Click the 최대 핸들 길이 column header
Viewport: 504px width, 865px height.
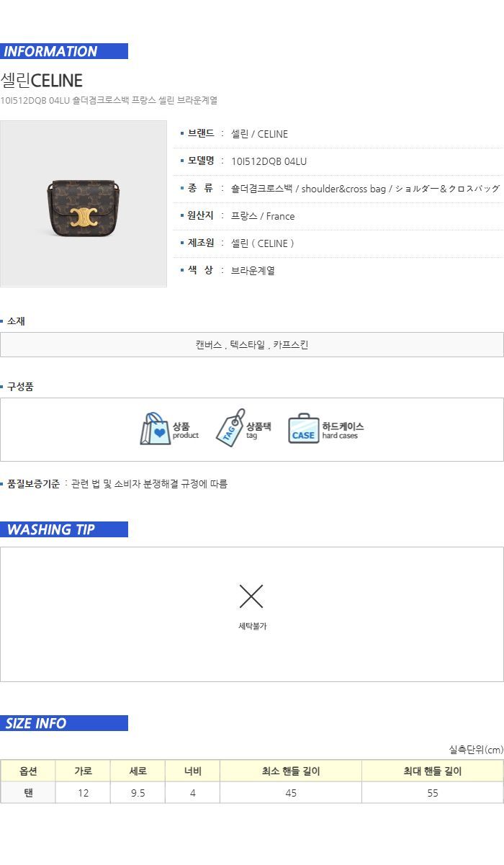(x=433, y=771)
